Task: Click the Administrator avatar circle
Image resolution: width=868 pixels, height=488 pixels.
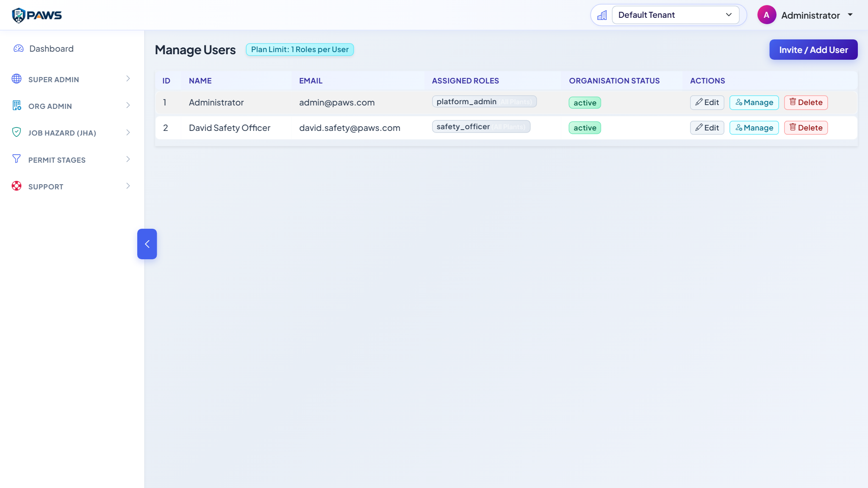Action: pyautogui.click(x=766, y=15)
